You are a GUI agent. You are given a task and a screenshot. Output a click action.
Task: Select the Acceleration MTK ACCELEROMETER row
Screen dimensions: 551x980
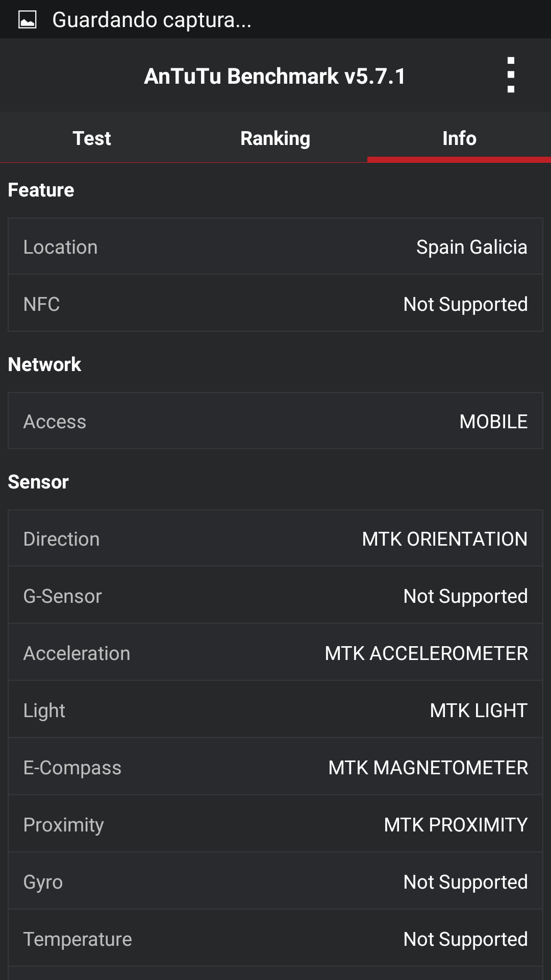(x=275, y=653)
